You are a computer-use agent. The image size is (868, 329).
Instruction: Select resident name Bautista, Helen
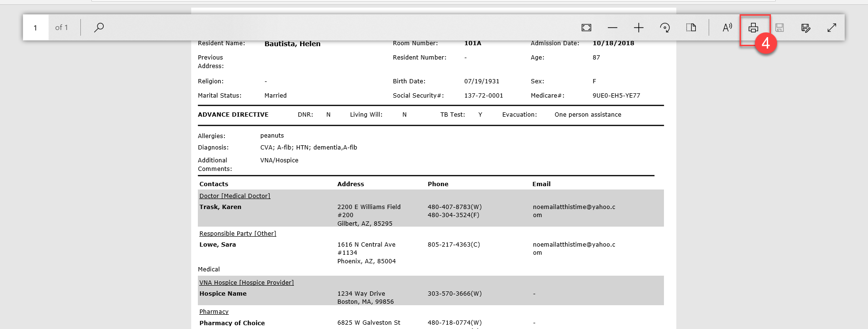(292, 43)
